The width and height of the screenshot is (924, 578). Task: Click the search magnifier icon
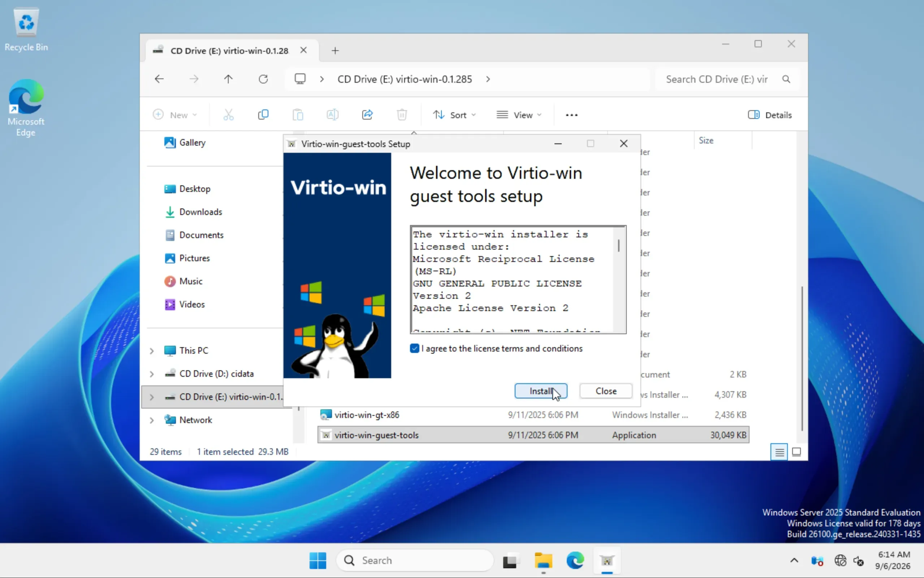click(x=786, y=79)
